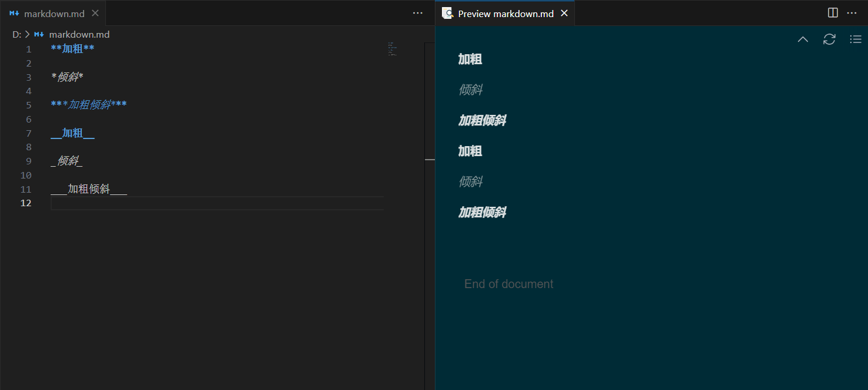Close the markdown.md editor tab
868x390 pixels.
coord(95,13)
